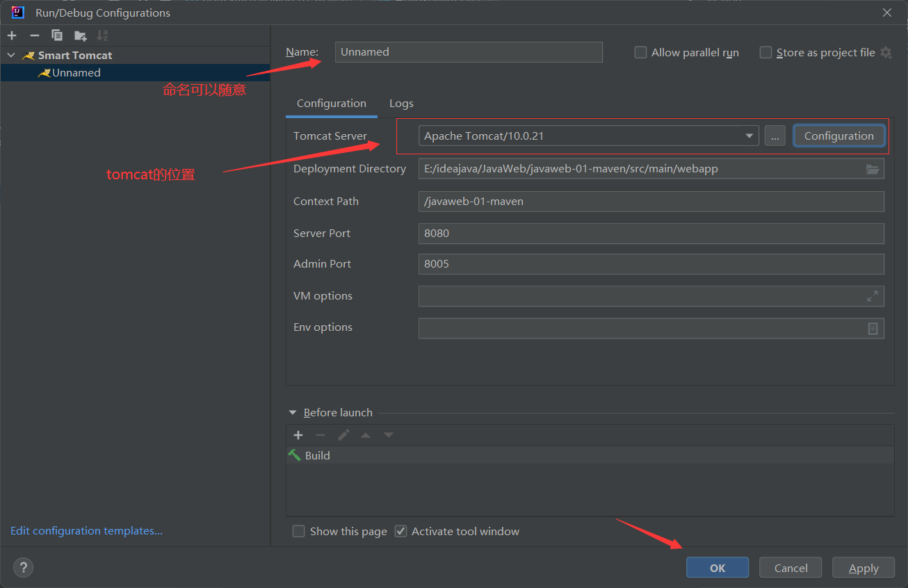Enable Allow parallel run
This screenshot has width=908, height=588.
(640, 52)
